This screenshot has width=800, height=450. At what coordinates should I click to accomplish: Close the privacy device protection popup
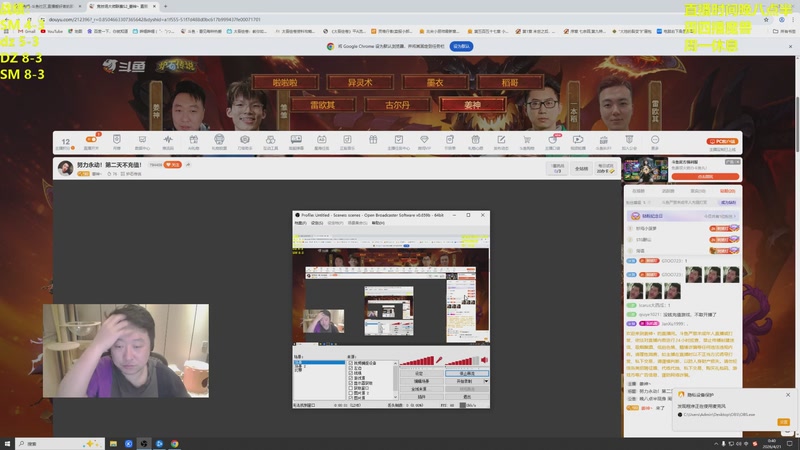pos(788,394)
